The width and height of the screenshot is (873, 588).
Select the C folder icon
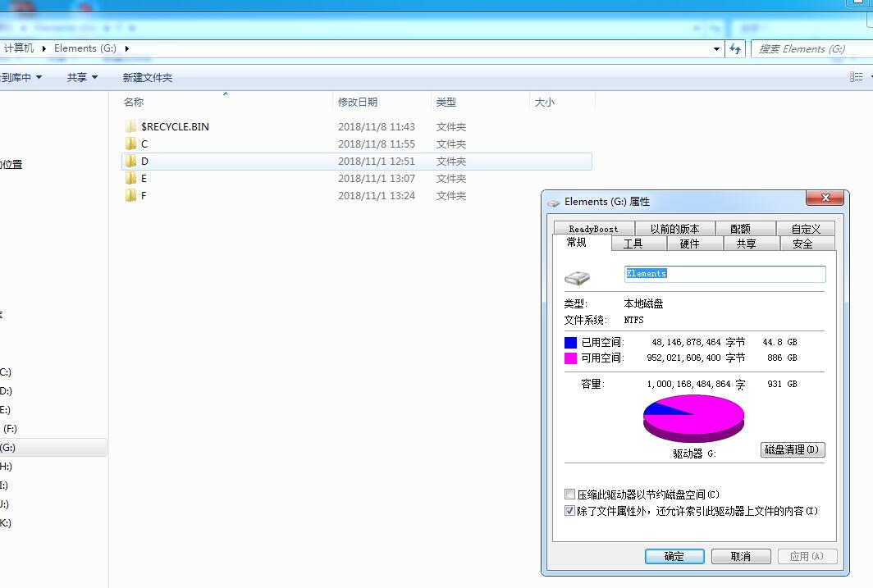point(130,144)
